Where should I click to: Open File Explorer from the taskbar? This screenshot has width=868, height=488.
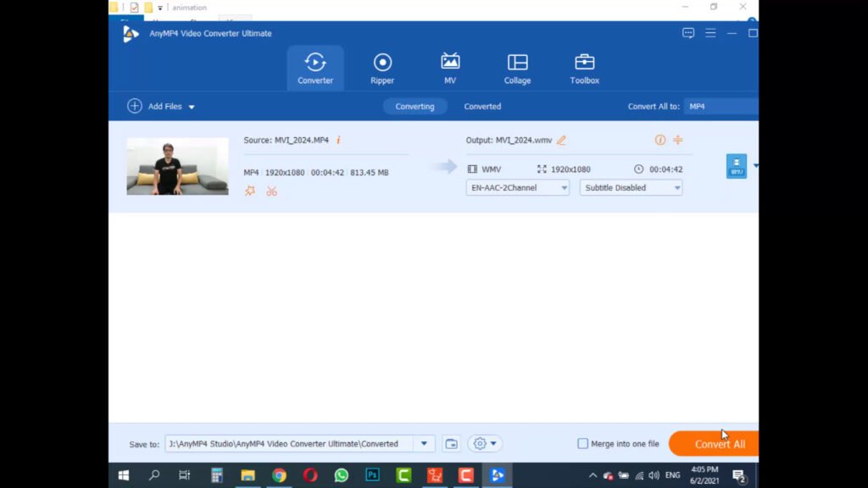(x=248, y=475)
